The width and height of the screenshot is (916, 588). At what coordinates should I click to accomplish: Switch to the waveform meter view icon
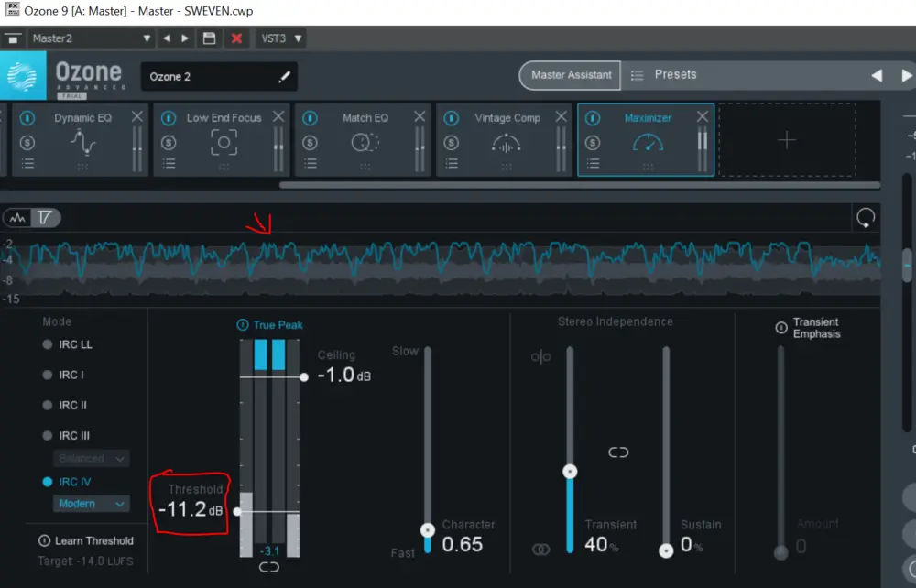[x=17, y=218]
